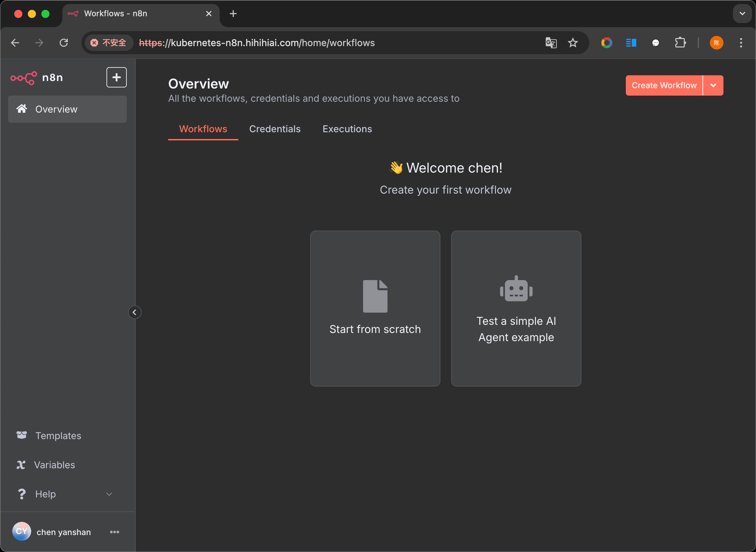Click the not-secure site warning badge
Viewport: 756px width, 552px height.
[x=108, y=43]
